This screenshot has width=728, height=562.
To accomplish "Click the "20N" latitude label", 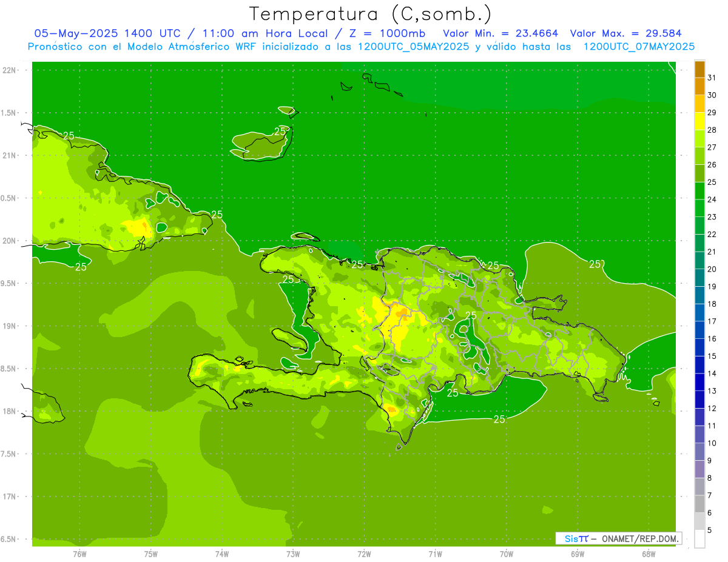I will tap(10, 241).
